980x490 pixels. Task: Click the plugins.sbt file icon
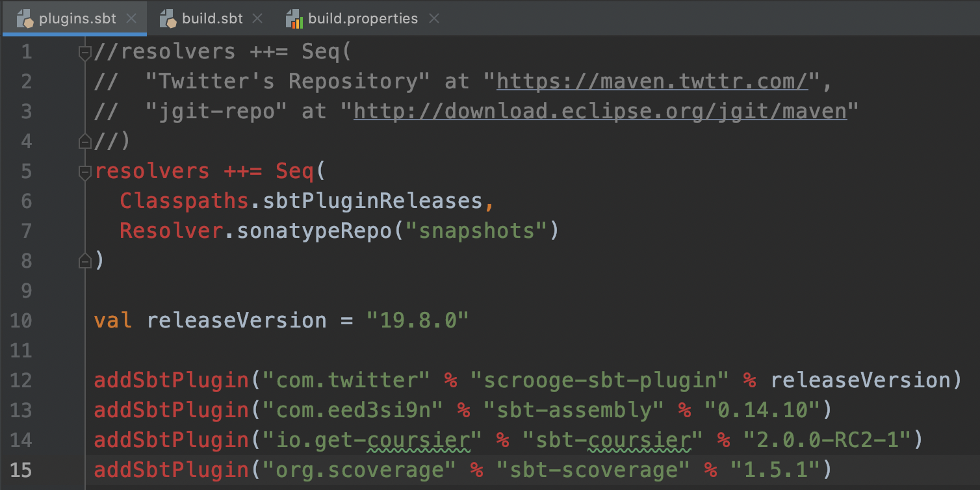(26, 18)
